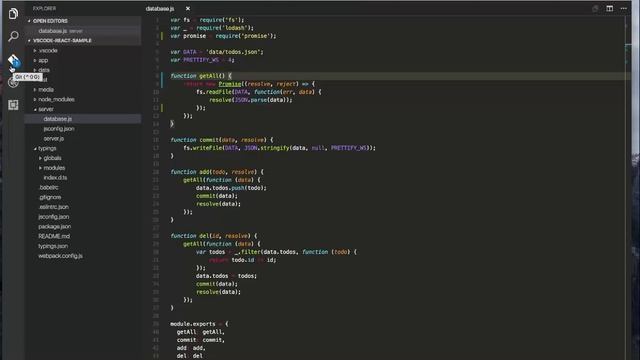Click the Split Editor icon
Image resolution: width=640 pixels, height=360 pixels.
point(609,9)
